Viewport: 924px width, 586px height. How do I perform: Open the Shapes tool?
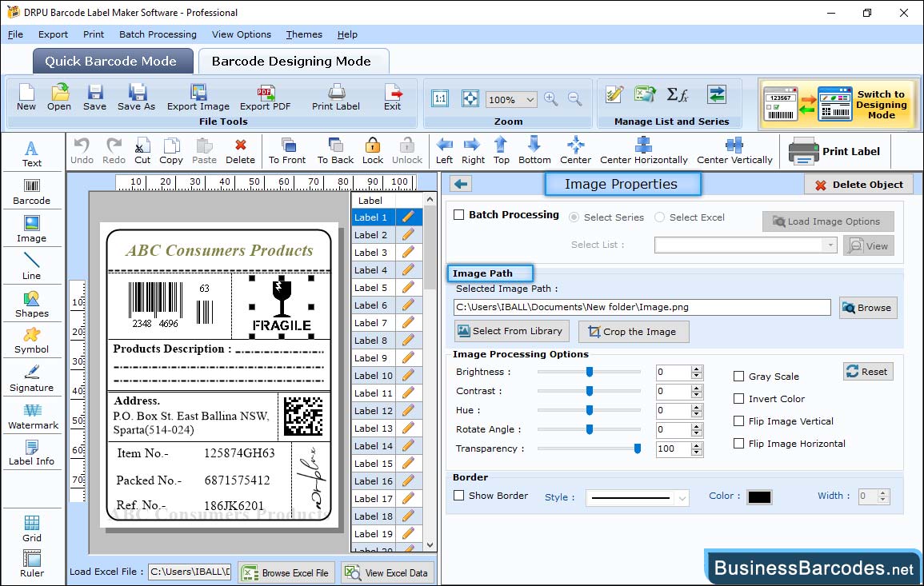(32, 304)
